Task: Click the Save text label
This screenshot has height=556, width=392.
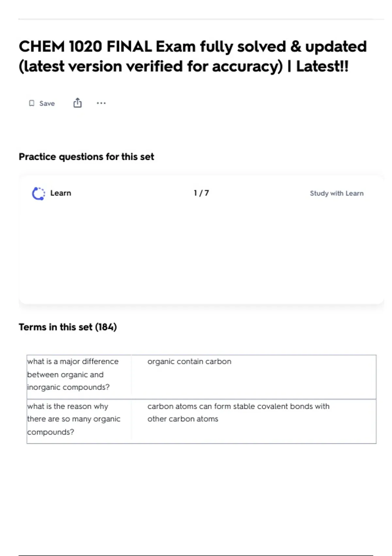Action: pyautogui.click(x=47, y=103)
